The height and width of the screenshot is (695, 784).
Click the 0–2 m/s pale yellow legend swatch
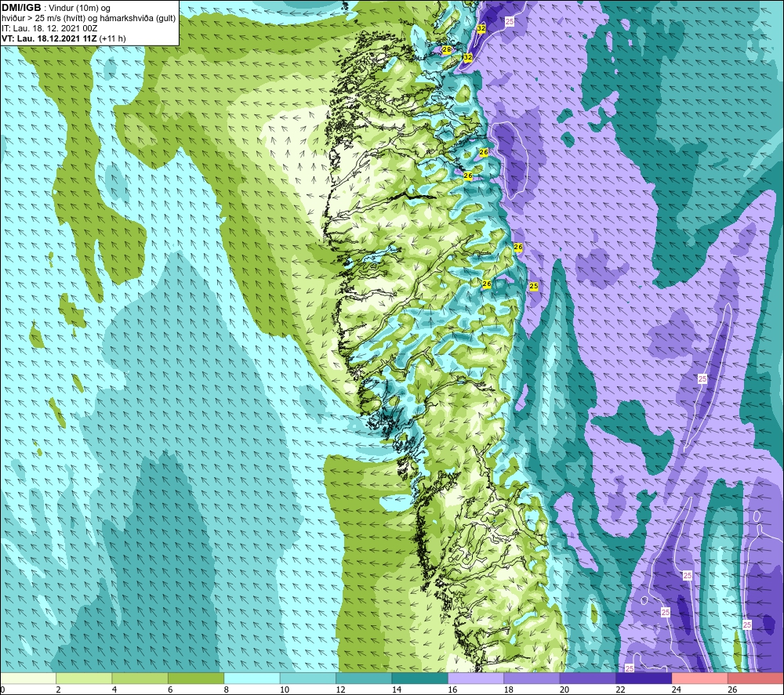[28, 678]
